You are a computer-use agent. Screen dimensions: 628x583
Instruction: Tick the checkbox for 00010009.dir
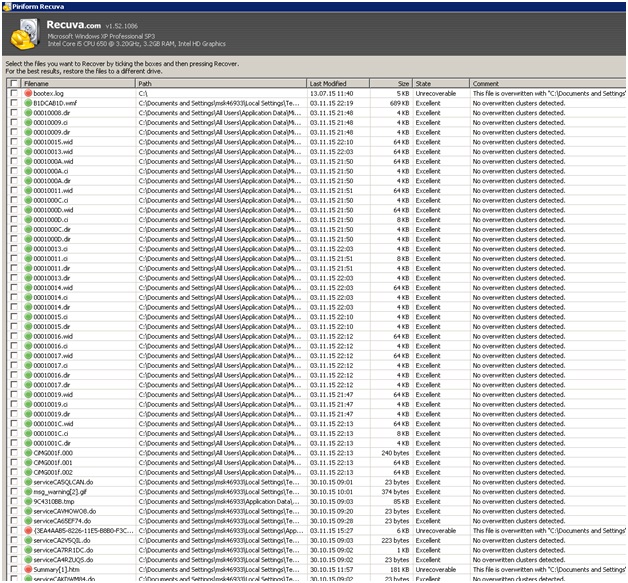(14, 132)
